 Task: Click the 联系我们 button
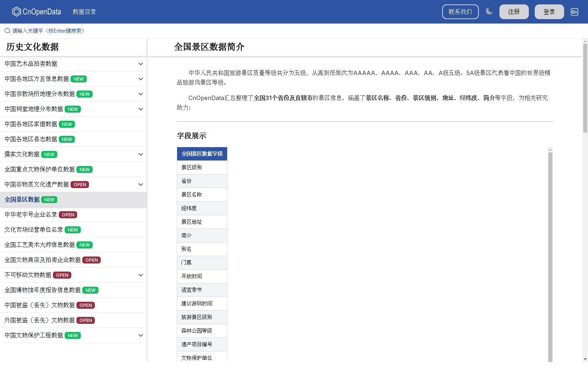click(x=460, y=12)
